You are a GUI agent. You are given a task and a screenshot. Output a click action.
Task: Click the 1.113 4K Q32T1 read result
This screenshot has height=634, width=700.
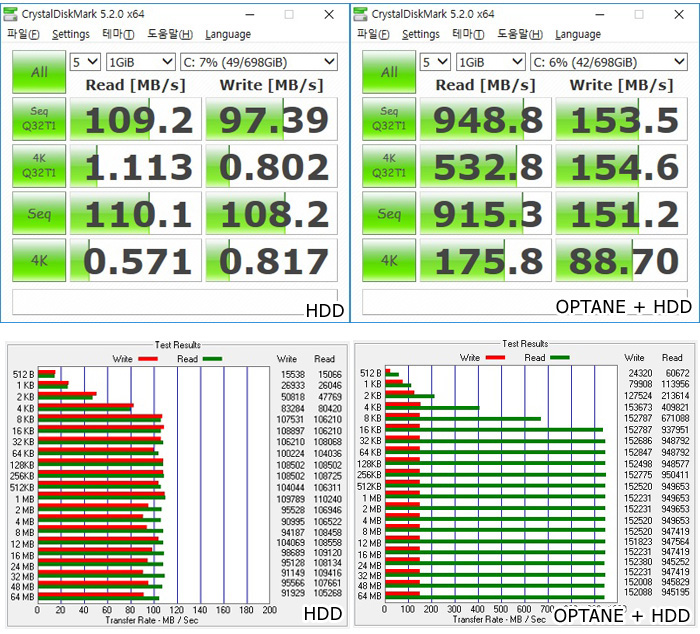pyautogui.click(x=136, y=167)
